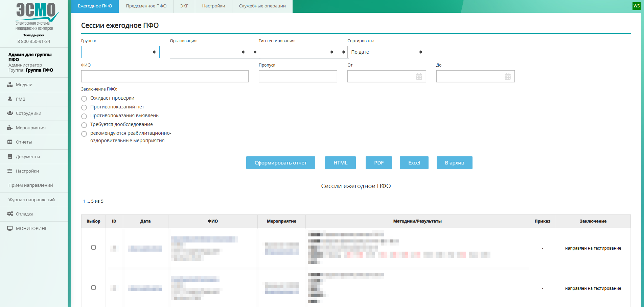Click the green WS status badge
This screenshot has height=307, width=644.
(x=637, y=6)
